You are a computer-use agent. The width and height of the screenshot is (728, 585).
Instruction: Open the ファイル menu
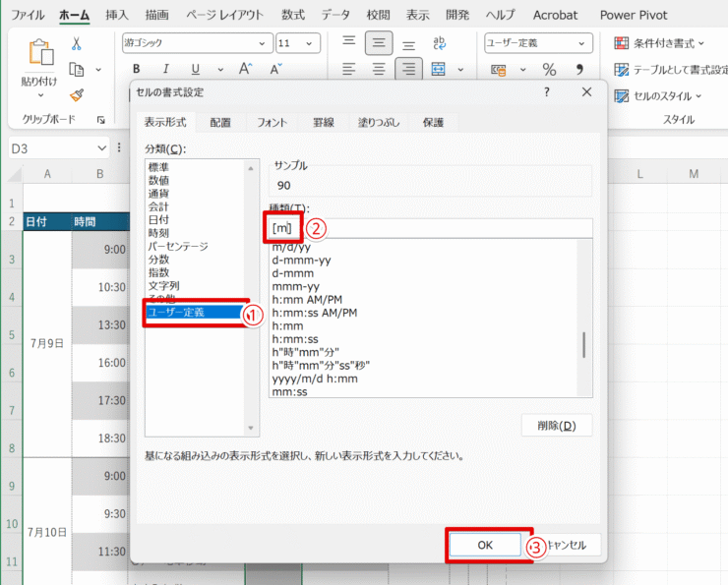pos(28,15)
